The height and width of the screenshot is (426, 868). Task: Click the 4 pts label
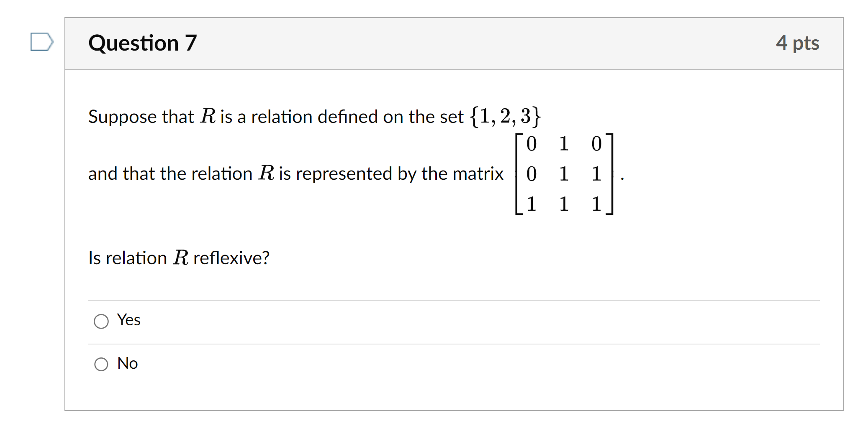pos(797,43)
